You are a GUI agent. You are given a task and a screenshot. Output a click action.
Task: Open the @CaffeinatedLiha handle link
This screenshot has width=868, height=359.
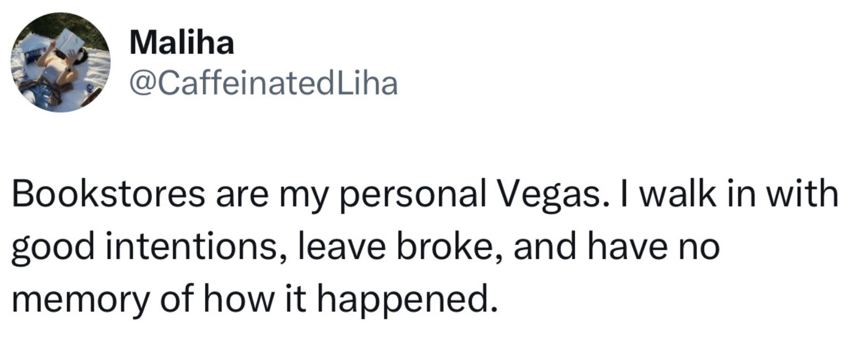point(263,84)
